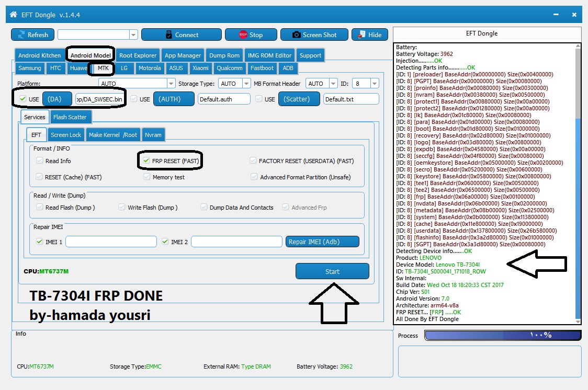The image size is (588, 390).
Task: Select the Xiaomi brand tab
Action: (201, 68)
